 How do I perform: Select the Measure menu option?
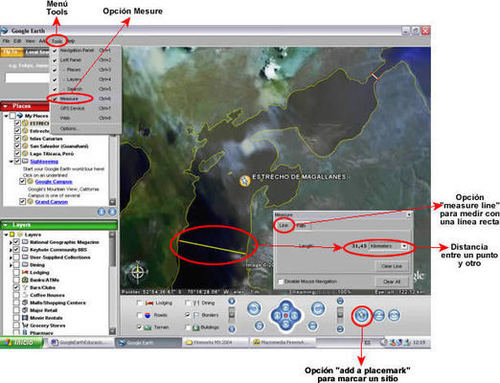point(69,99)
